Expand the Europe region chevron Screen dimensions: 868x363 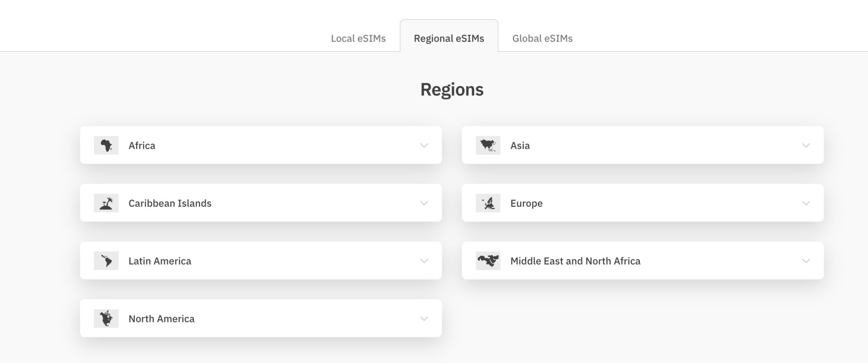pyautogui.click(x=806, y=203)
